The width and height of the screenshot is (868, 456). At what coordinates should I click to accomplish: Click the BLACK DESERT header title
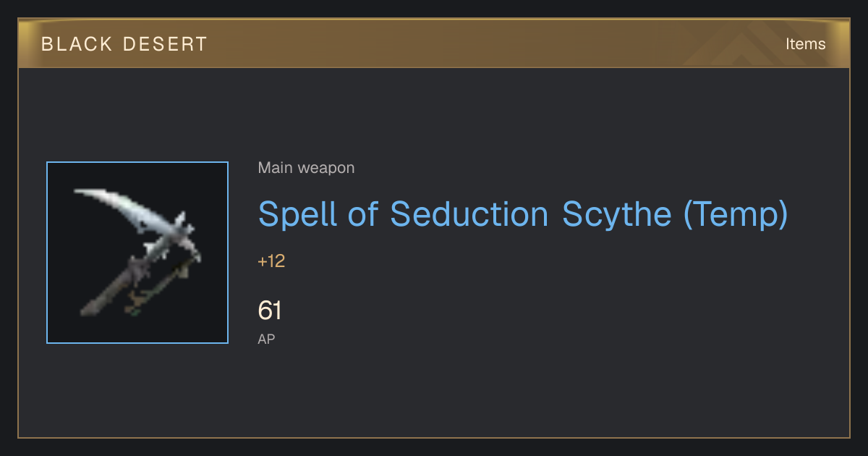click(124, 44)
